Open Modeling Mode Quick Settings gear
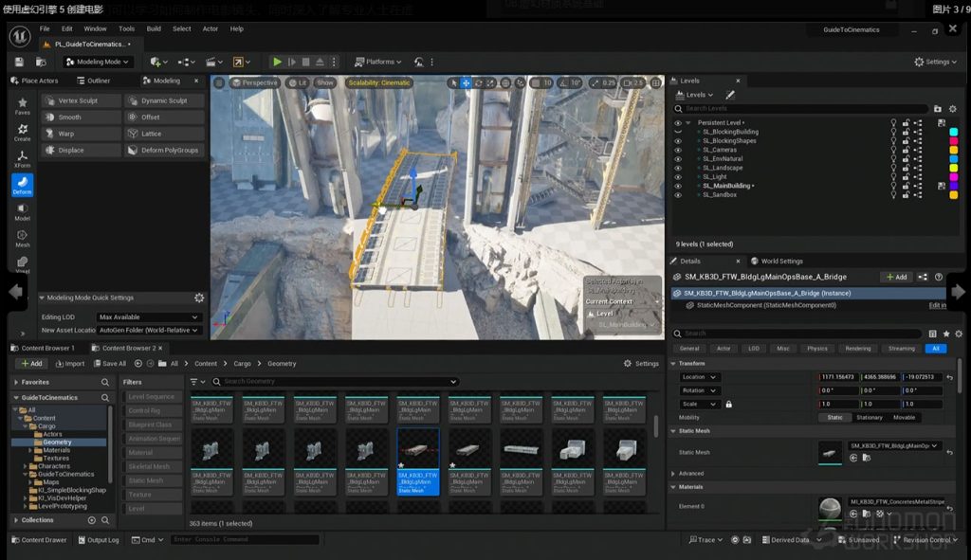 (199, 298)
